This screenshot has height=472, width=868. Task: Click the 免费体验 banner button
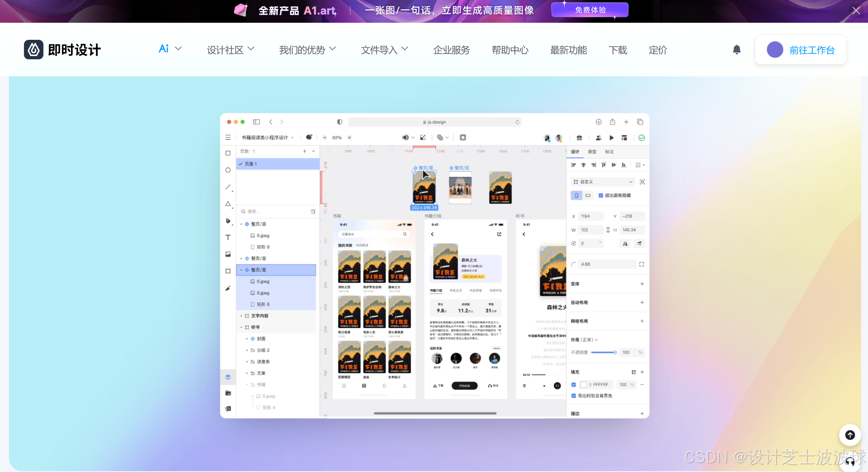[590, 10]
